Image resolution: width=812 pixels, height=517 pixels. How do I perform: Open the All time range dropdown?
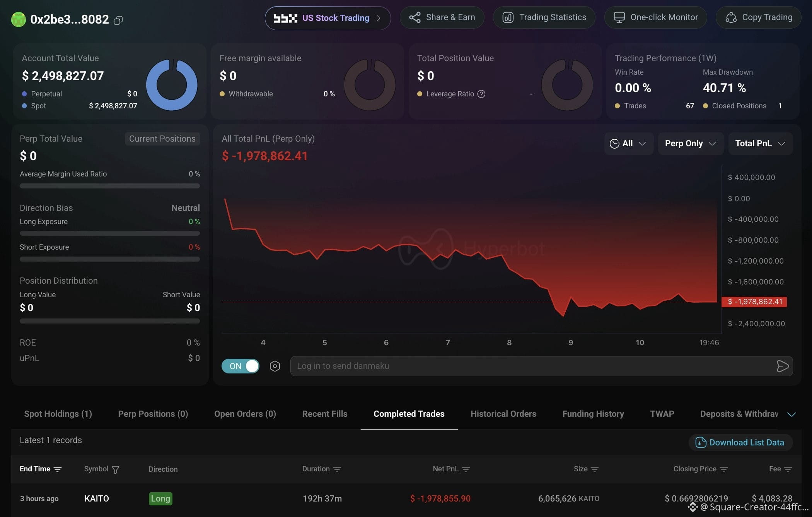click(x=629, y=144)
